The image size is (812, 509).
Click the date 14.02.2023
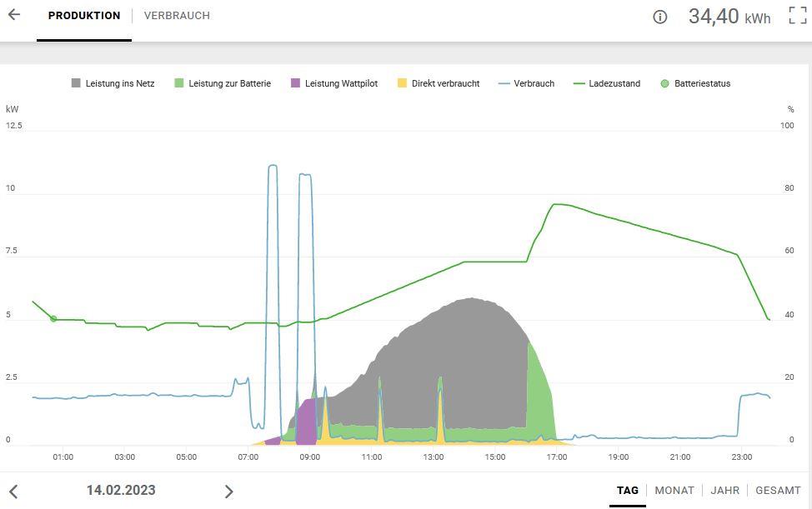click(x=121, y=490)
